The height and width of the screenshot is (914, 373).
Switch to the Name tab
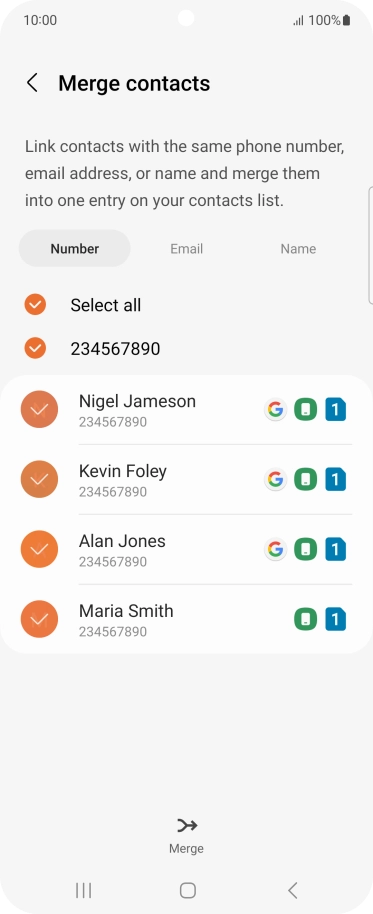[x=298, y=248]
